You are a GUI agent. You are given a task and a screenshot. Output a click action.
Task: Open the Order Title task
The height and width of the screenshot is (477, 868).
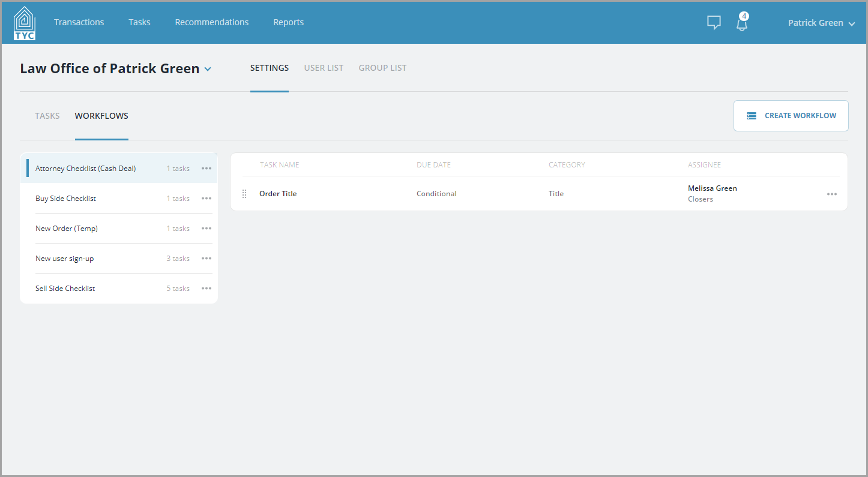pos(278,194)
